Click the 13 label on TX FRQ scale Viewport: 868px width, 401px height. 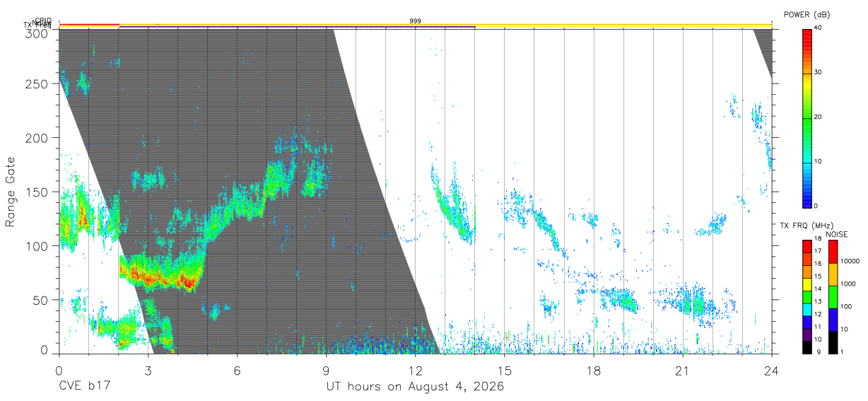(817, 302)
